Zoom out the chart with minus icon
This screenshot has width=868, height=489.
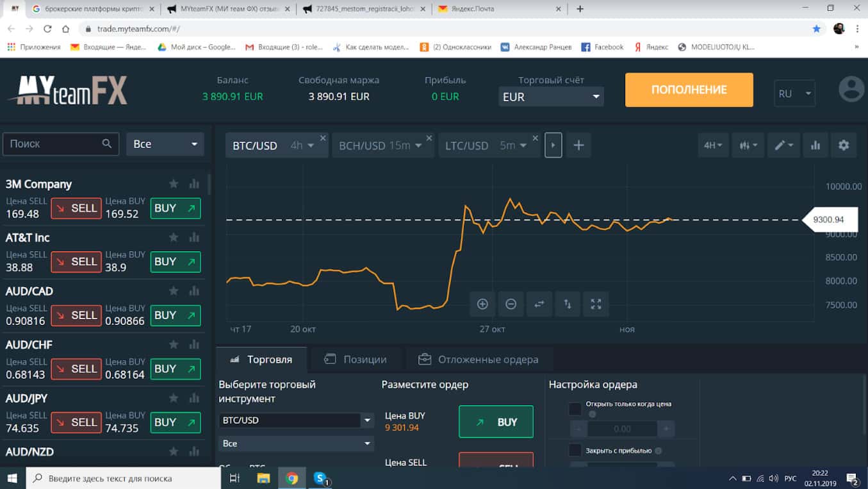tap(511, 304)
